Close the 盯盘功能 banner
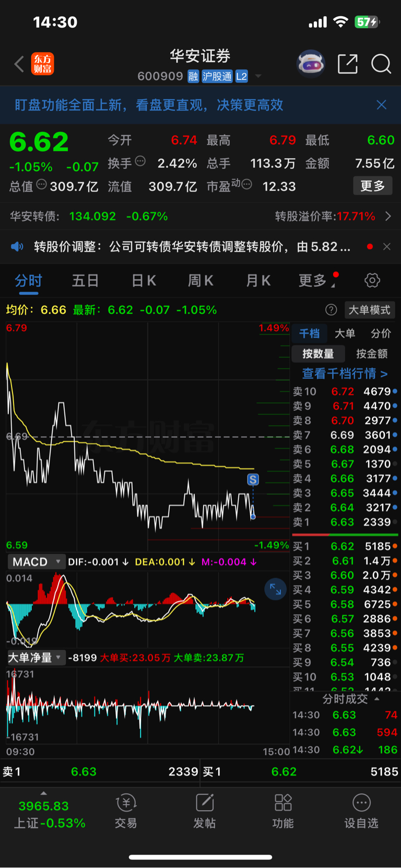This screenshot has width=401, height=868. coord(382,105)
